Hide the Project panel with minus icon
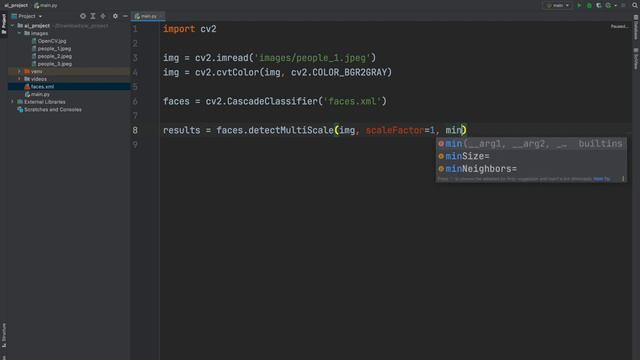The height and width of the screenshot is (360, 640). click(x=125, y=16)
